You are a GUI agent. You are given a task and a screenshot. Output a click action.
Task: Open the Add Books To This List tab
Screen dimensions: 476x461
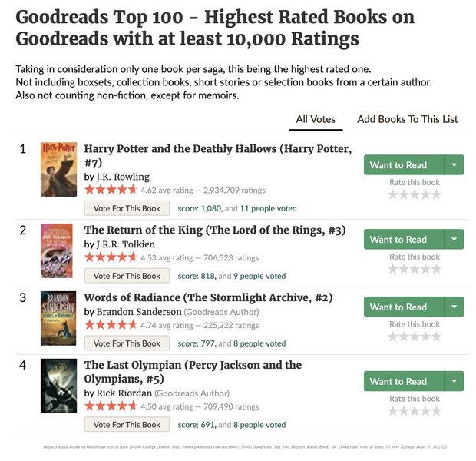[x=407, y=119]
